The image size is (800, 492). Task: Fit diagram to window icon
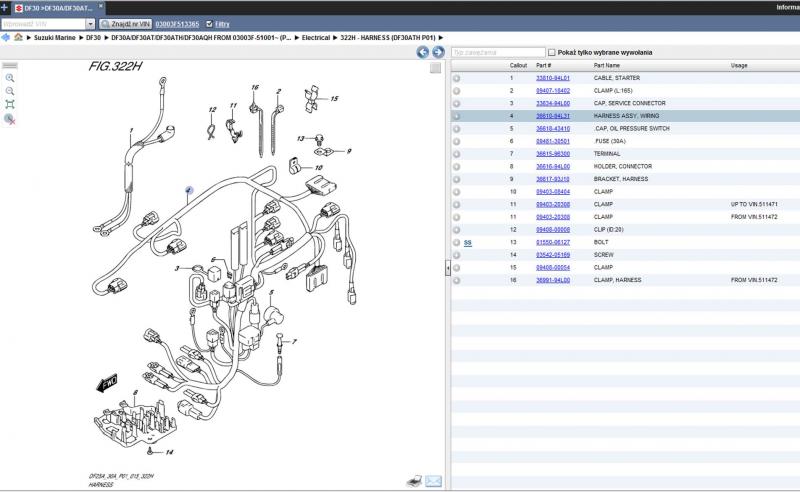[10, 104]
